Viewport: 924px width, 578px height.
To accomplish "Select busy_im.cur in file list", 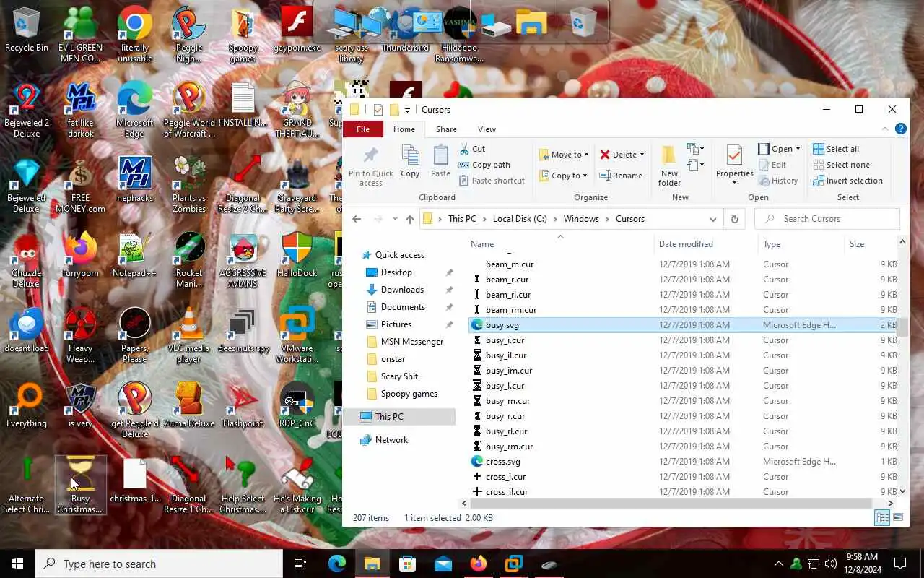I will 682,371.
